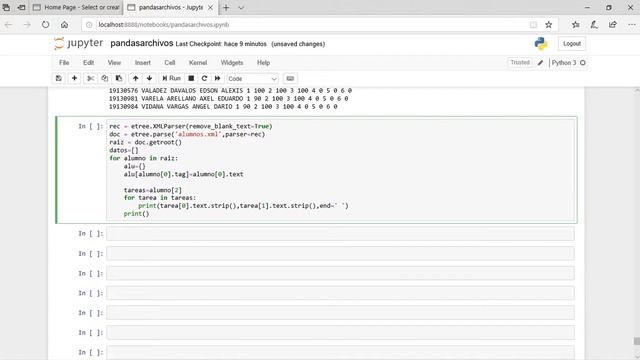
Task: Insert a cell below with the plus icon
Action: click(x=74, y=78)
